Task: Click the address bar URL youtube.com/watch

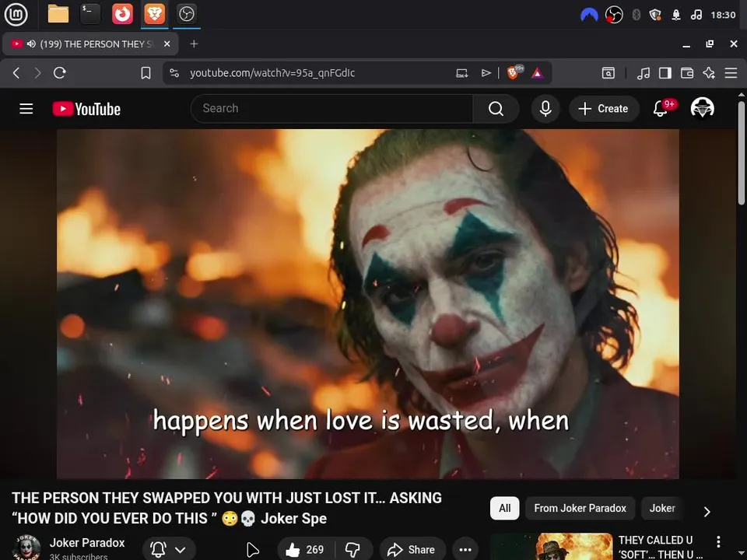Action: pos(272,73)
